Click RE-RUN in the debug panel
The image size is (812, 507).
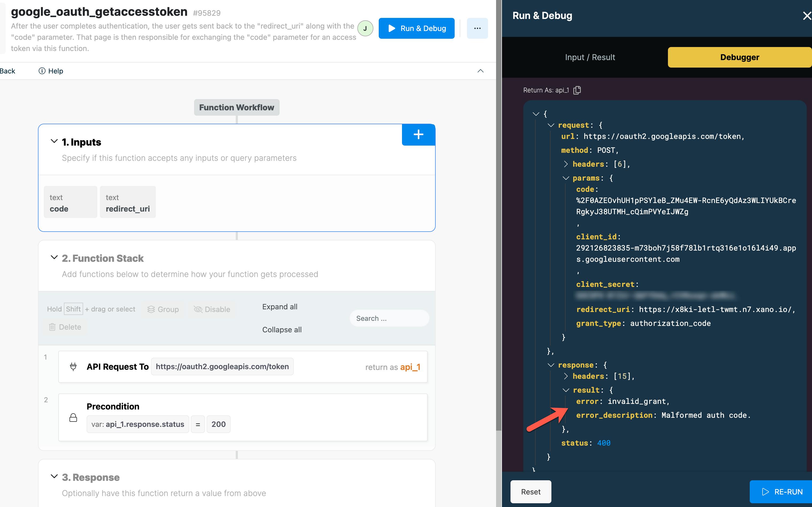pyautogui.click(x=782, y=492)
